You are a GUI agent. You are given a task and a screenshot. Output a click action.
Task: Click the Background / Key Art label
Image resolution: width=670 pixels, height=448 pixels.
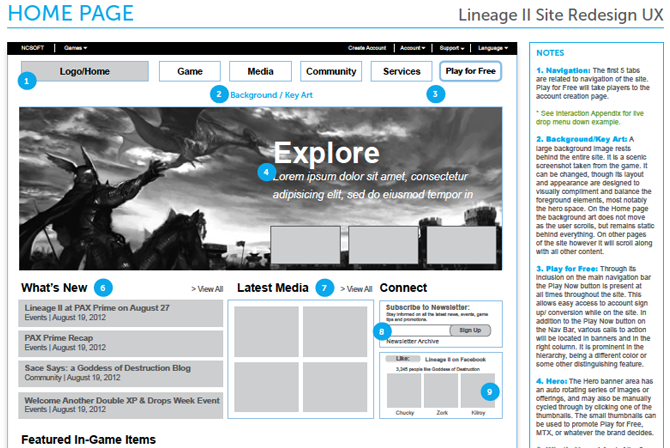pyautogui.click(x=271, y=95)
